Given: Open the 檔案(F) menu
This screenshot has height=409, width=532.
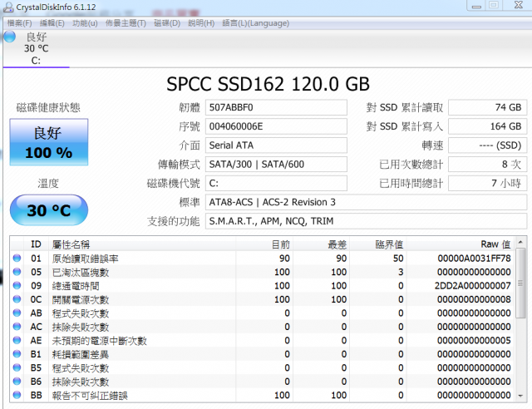Looking at the screenshot, I should click(20, 23).
